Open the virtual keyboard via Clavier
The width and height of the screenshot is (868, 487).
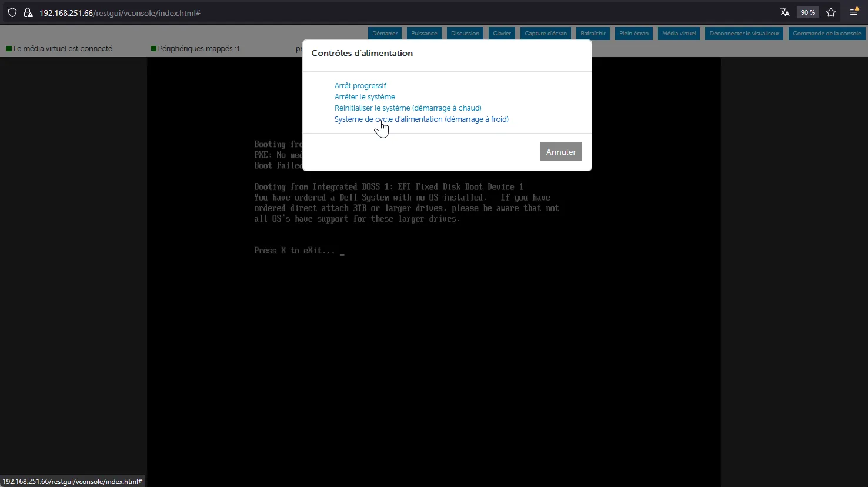pos(501,34)
